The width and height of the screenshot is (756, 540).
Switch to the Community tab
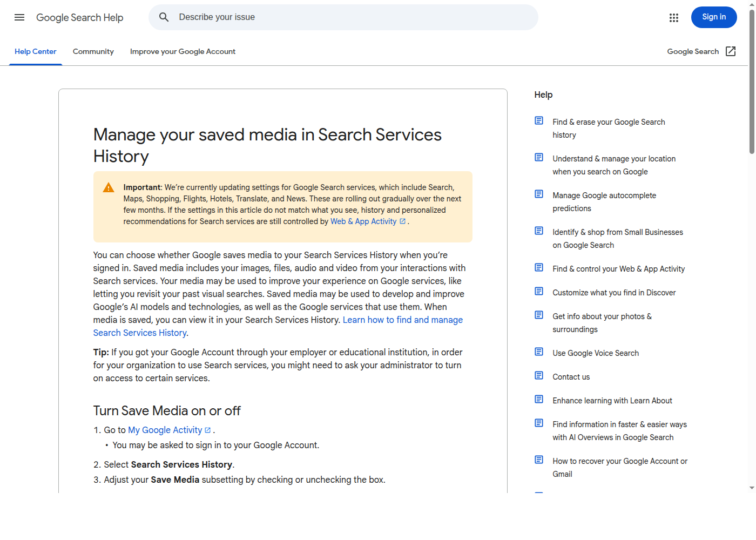click(x=93, y=52)
